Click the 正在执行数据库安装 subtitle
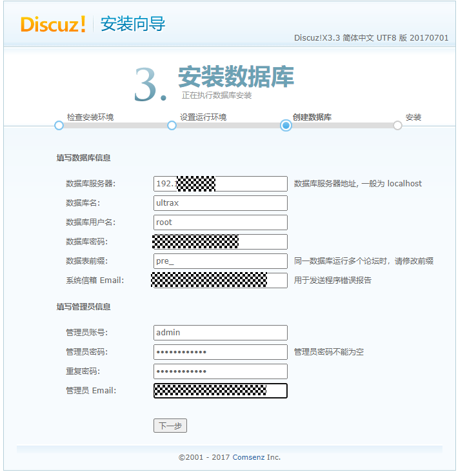 [x=217, y=95]
